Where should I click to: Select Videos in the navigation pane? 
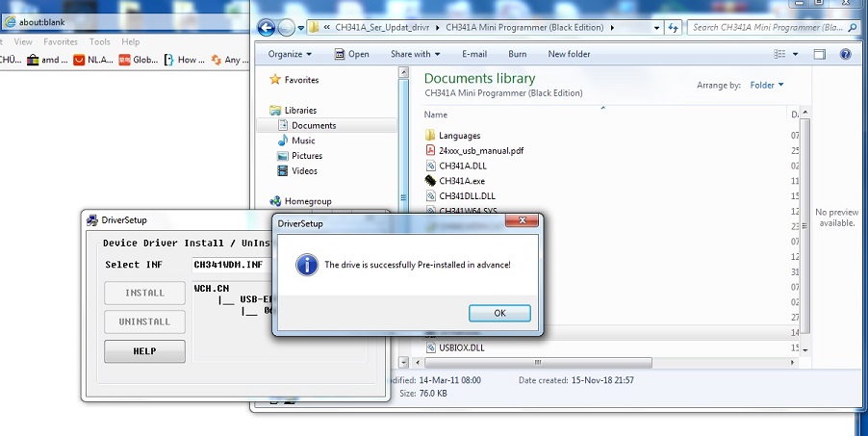304,170
